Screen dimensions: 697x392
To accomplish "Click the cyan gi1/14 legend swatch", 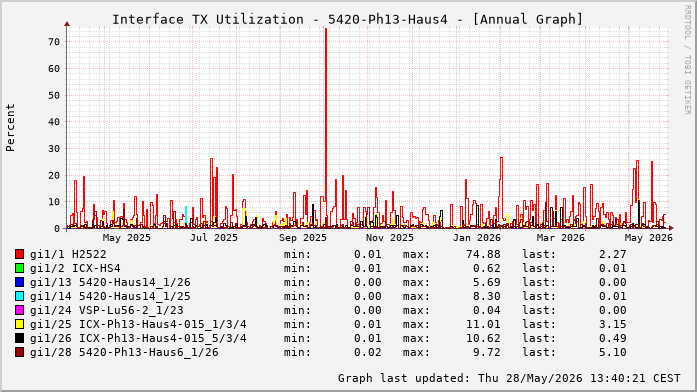I will point(19,296).
